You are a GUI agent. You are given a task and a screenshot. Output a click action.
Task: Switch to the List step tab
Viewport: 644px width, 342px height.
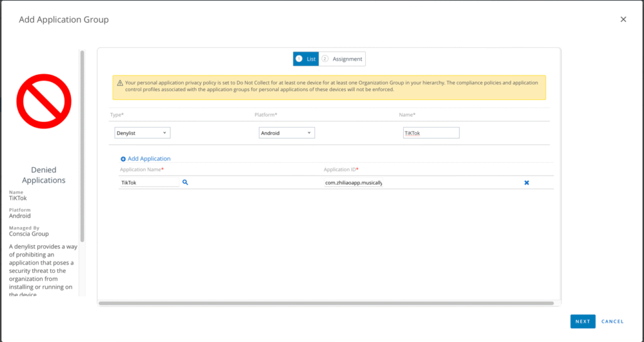coord(306,58)
